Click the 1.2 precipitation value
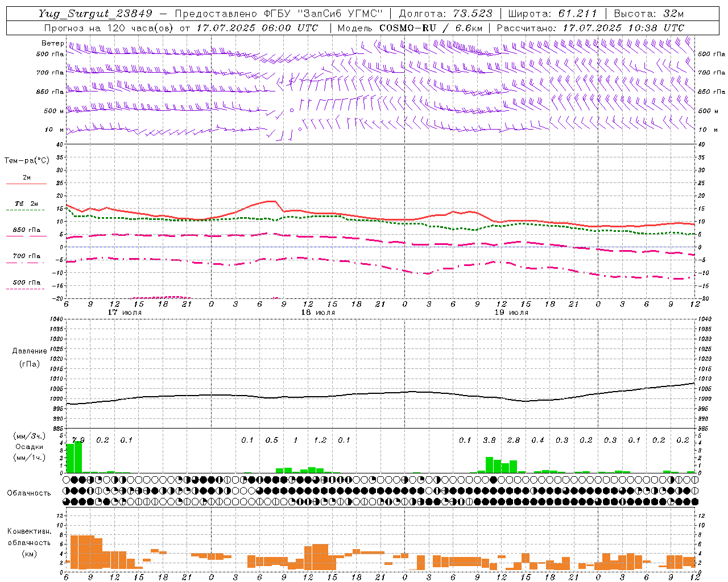 click(320, 440)
